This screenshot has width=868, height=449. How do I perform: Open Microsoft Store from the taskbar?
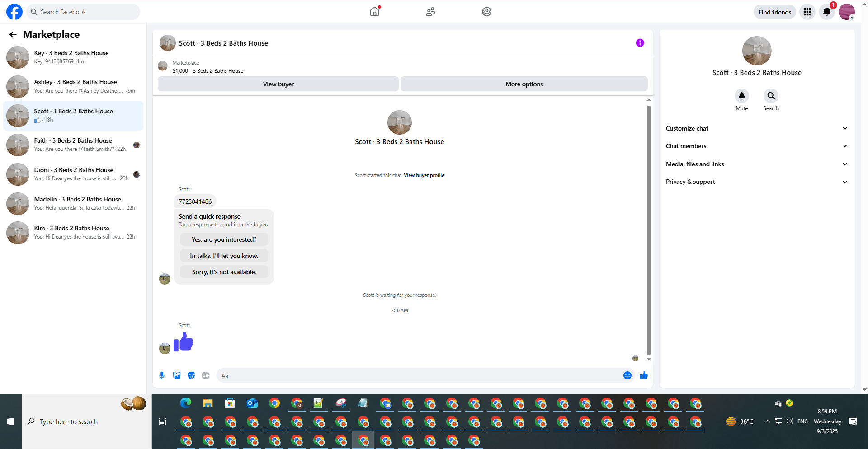point(230,403)
